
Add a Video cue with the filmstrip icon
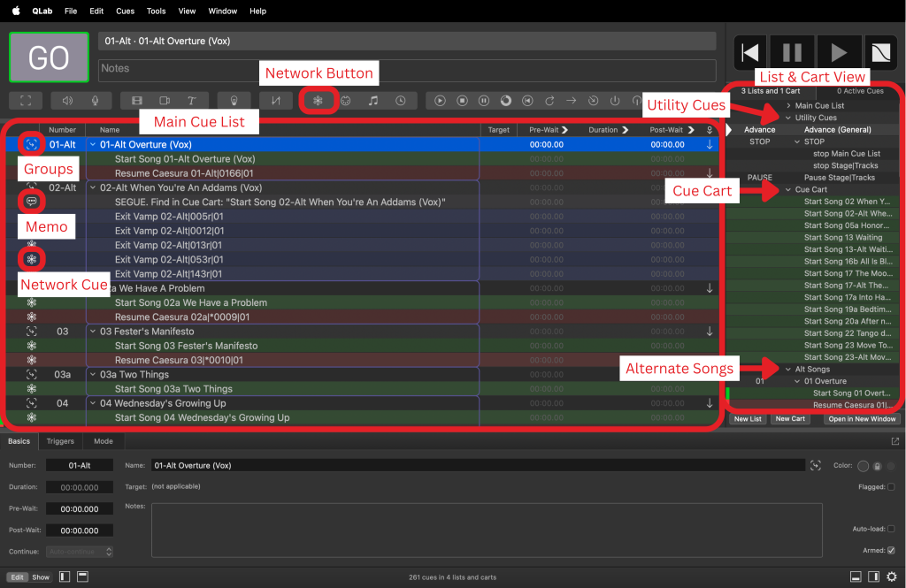click(x=137, y=101)
